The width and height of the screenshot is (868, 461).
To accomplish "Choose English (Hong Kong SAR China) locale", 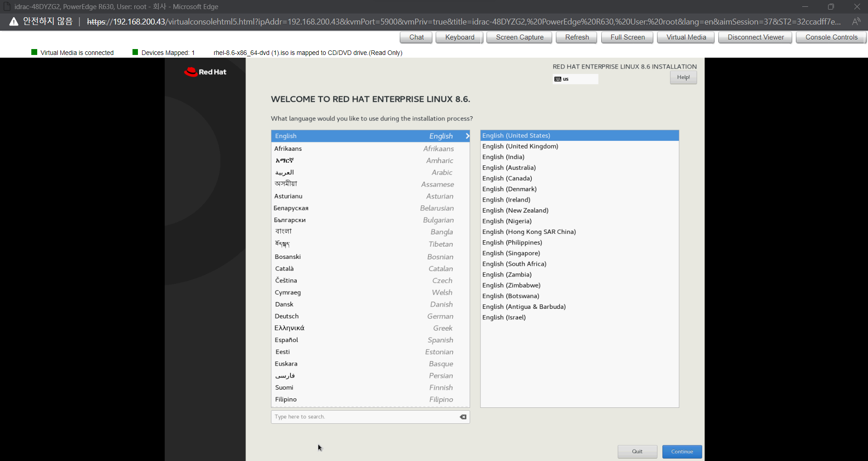I will pyautogui.click(x=579, y=232).
